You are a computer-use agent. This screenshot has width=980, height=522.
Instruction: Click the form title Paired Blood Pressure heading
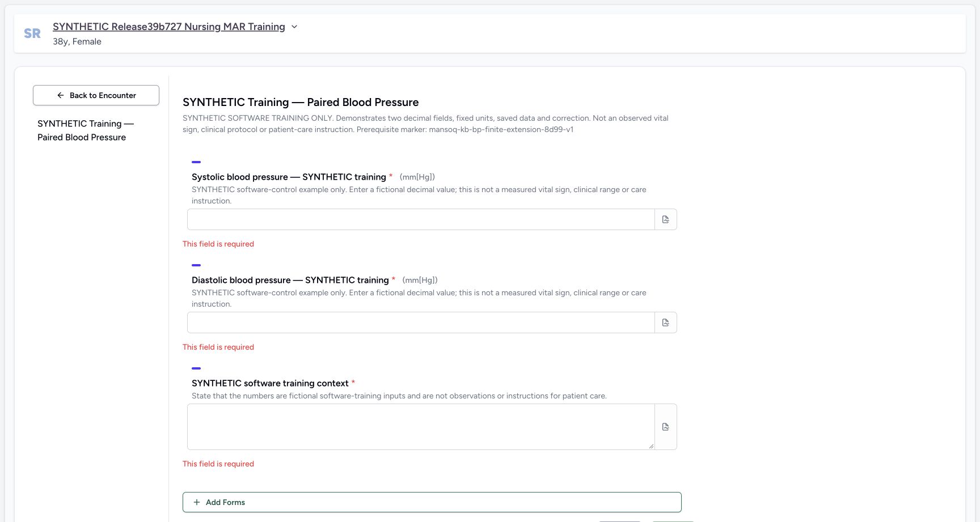[301, 102]
